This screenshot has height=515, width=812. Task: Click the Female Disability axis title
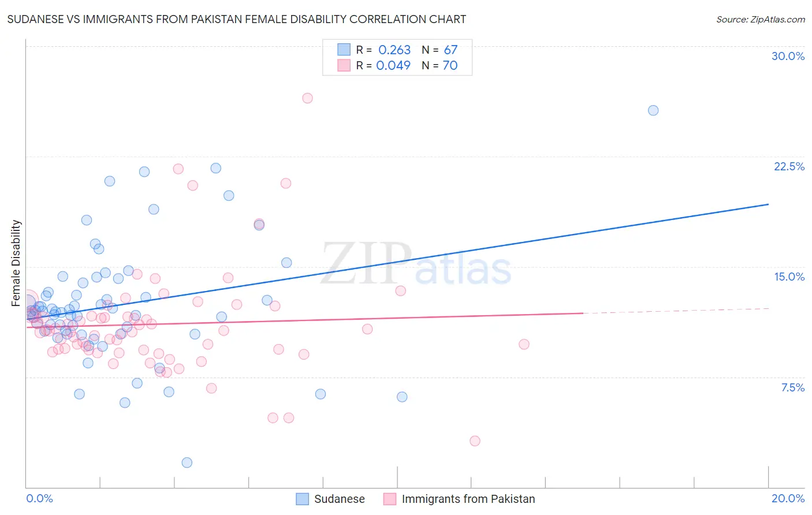(x=16, y=263)
